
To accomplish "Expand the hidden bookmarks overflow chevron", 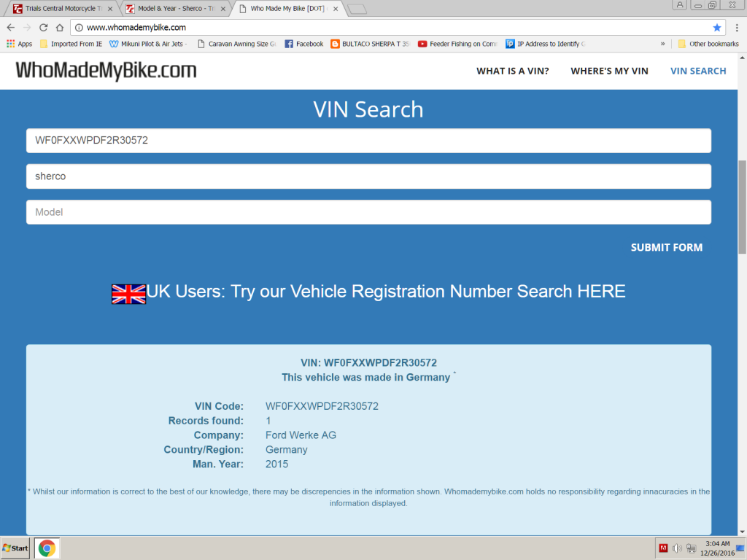I will 662,44.
